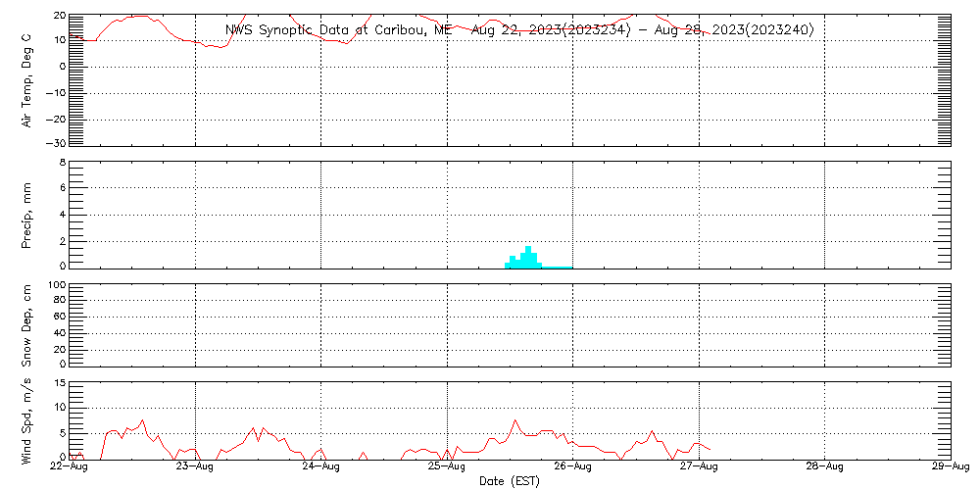Select the 23-Aug date tick label
The height and width of the screenshot is (490, 980).
195,468
